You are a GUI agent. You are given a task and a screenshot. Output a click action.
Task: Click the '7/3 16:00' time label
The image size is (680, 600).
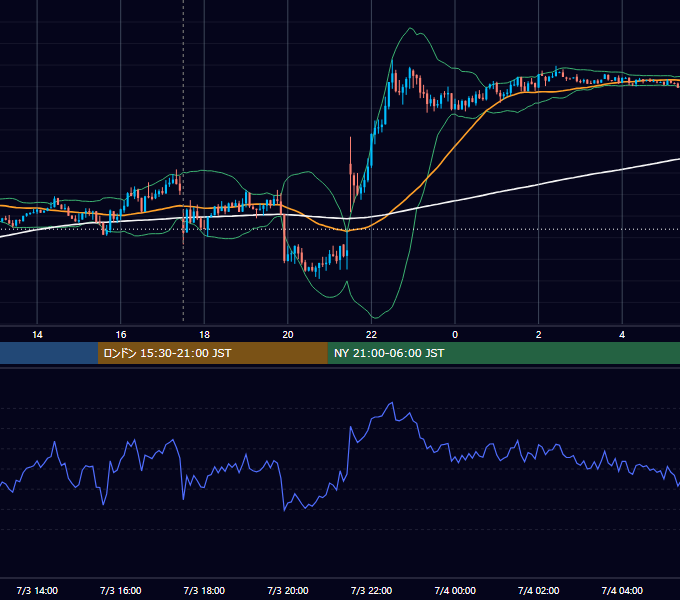(x=121, y=590)
